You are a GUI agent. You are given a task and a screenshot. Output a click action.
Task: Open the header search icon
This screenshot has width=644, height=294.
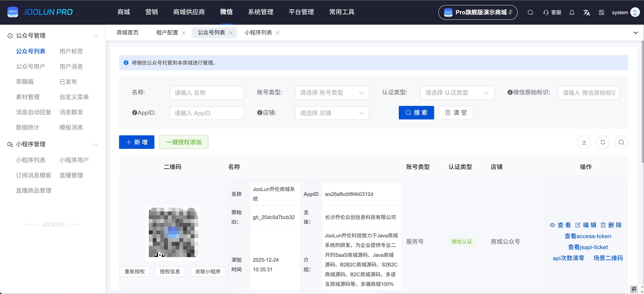pyautogui.click(x=530, y=13)
